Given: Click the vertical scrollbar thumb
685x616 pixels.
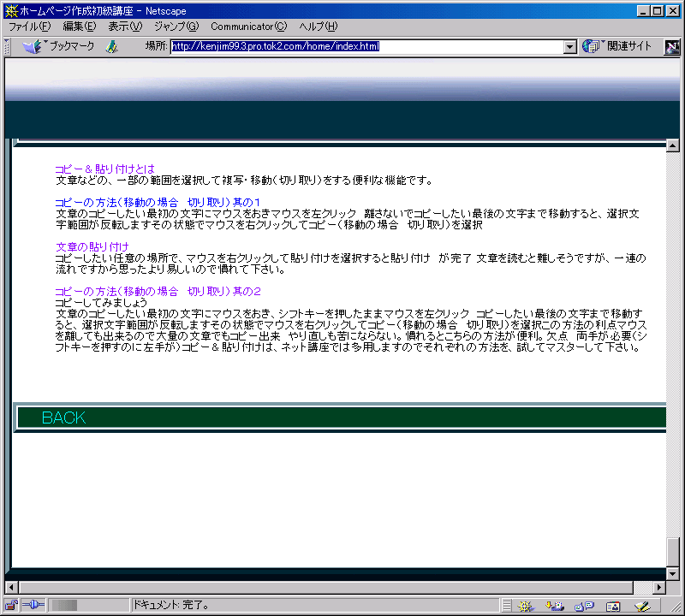Looking at the screenshot, I should coord(673,552).
